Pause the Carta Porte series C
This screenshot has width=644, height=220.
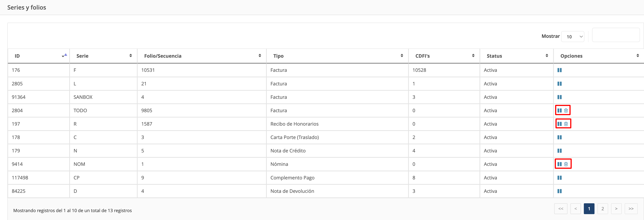[559, 137]
